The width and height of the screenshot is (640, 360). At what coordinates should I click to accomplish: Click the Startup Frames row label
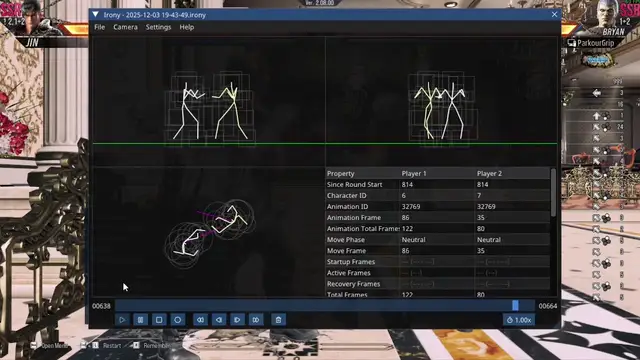tap(351, 262)
